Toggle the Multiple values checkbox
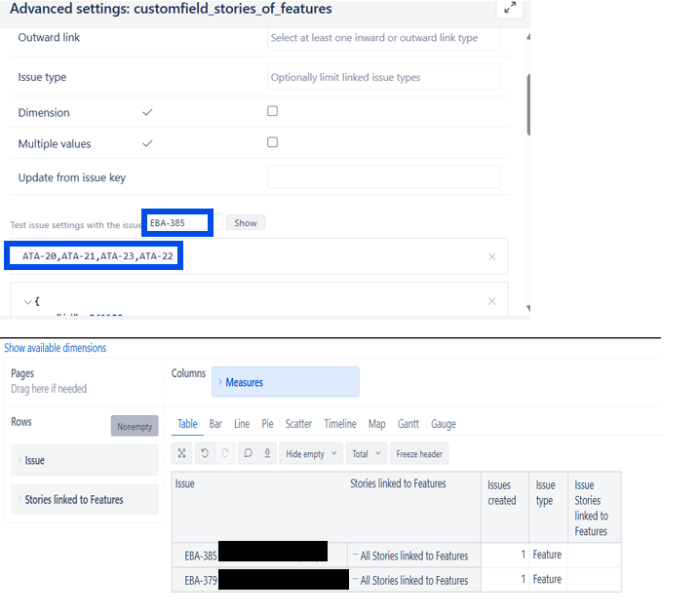Image resolution: width=700 pixels, height=614 pixels. pos(273,142)
